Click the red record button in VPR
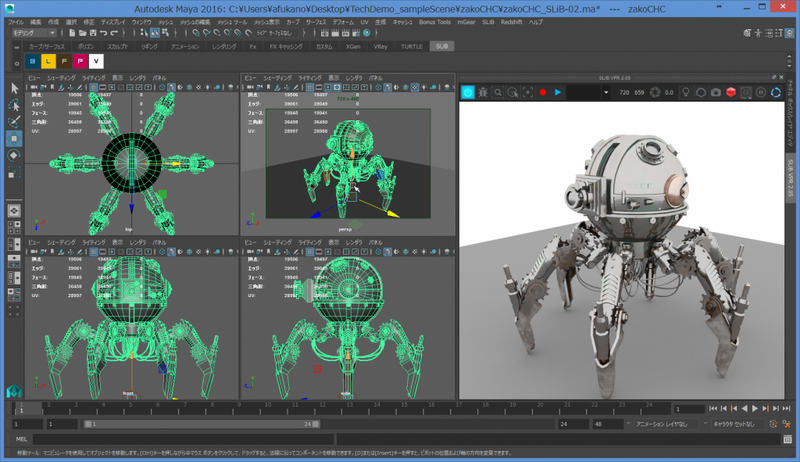The height and width of the screenshot is (462, 800). click(541, 93)
